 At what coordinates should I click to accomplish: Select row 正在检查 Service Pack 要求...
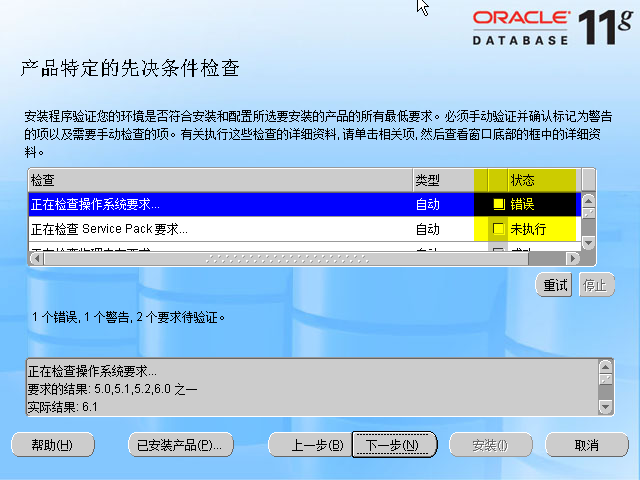304,229
